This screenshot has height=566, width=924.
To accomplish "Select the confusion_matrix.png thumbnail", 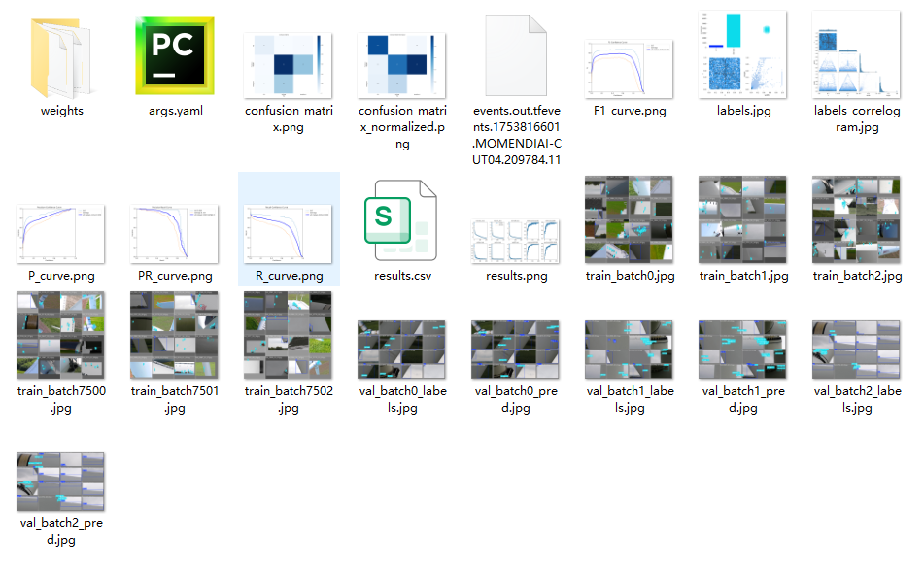I will click(289, 65).
